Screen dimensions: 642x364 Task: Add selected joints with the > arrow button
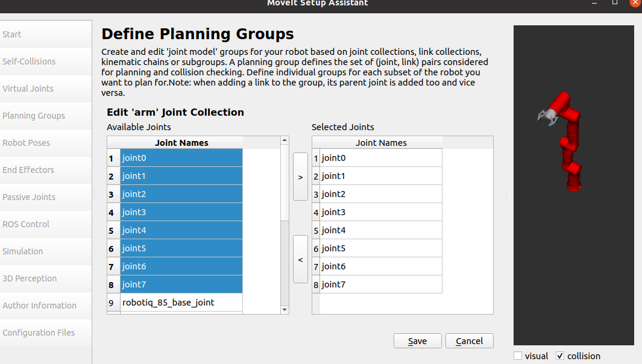300,177
